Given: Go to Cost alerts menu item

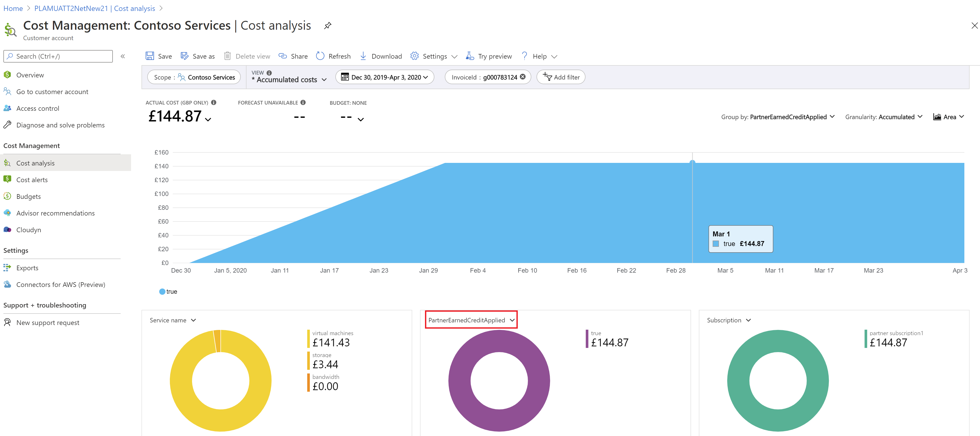Looking at the screenshot, I should coord(32,180).
